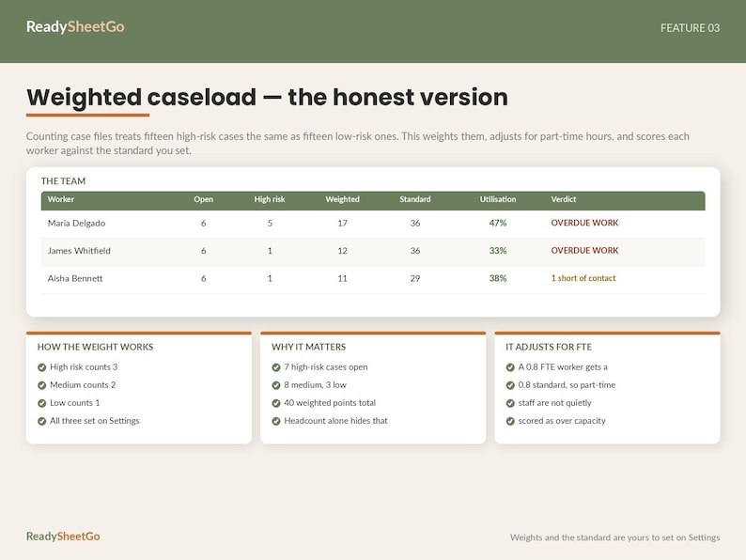Viewport: 746px width, 560px height.
Task: Click Aisha Bennett's weighted value 11
Action: click(x=343, y=278)
